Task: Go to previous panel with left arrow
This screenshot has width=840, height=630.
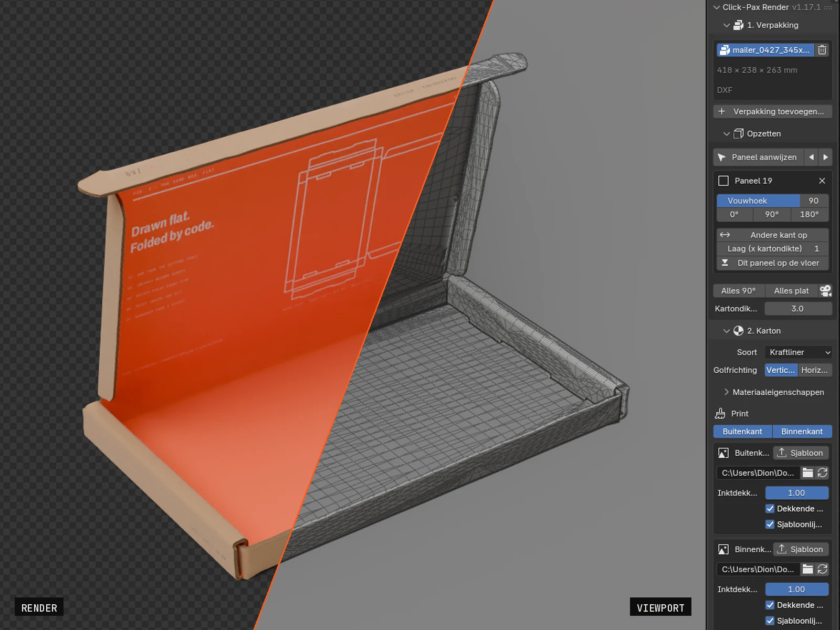Action: 812,157
